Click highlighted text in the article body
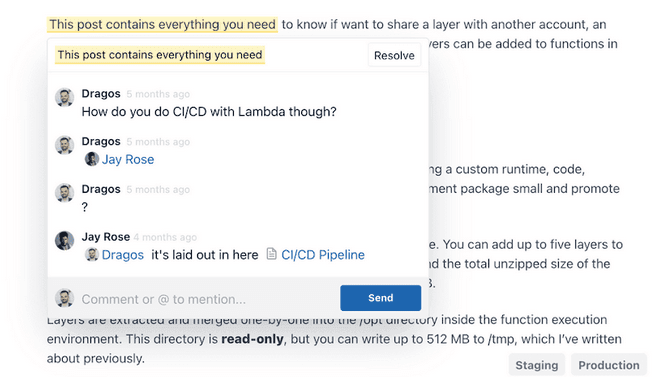This screenshot has width=659, height=377. coord(162,24)
